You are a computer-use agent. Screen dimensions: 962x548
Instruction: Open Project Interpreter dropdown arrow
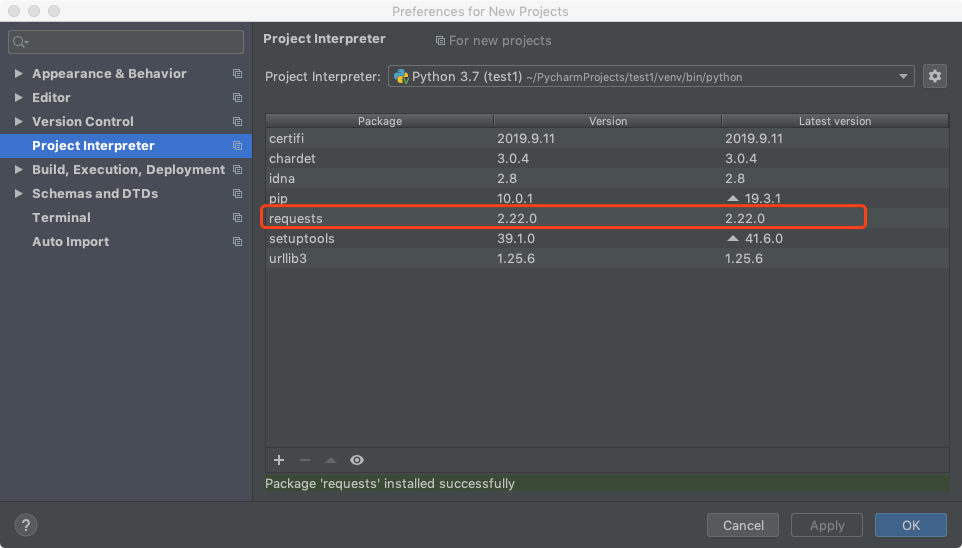[903, 77]
